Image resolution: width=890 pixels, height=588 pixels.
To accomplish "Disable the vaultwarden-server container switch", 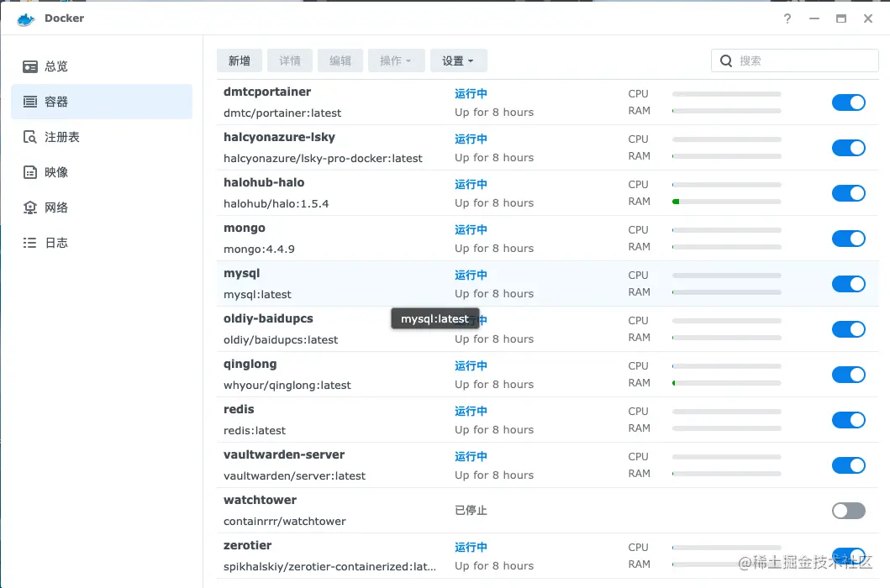I will pos(849,465).
